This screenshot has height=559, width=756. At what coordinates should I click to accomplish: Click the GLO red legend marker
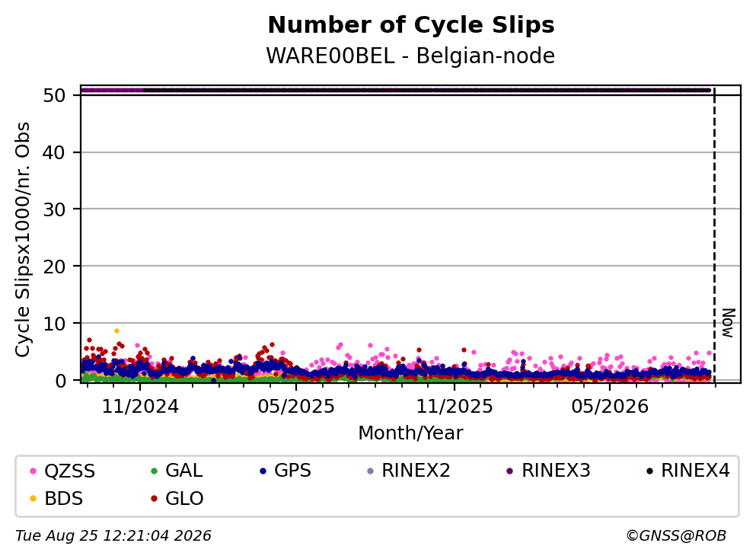155,499
